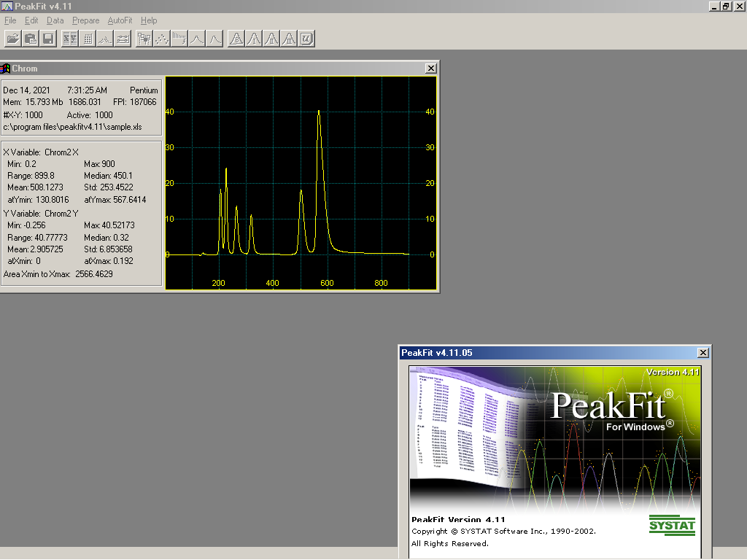Open the AutoFit menu
Screen dimensions: 747x560
click(120, 20)
